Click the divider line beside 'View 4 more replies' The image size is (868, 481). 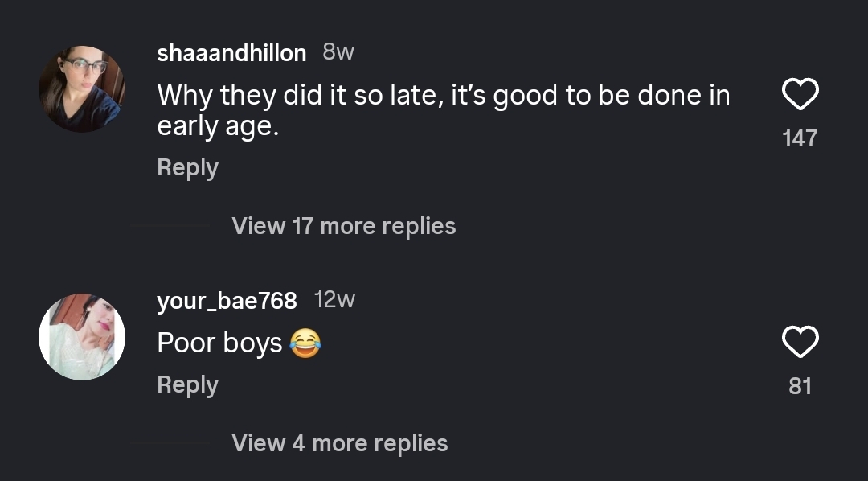tap(170, 443)
